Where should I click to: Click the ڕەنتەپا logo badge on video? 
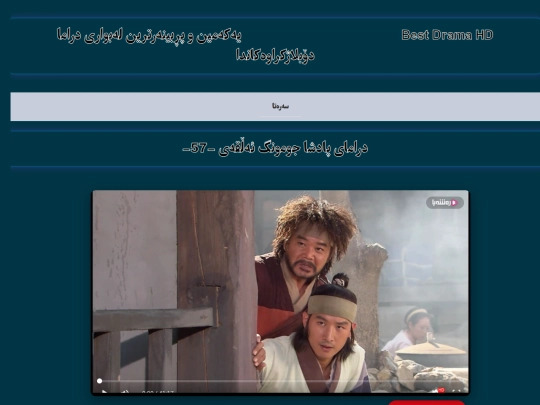(445, 202)
